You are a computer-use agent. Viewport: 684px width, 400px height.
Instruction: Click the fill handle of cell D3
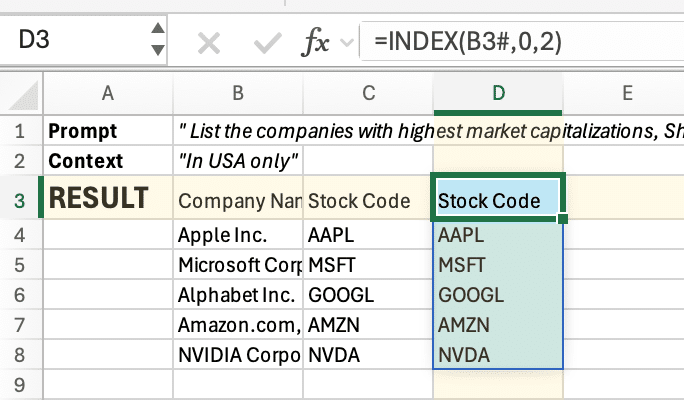pos(564,217)
